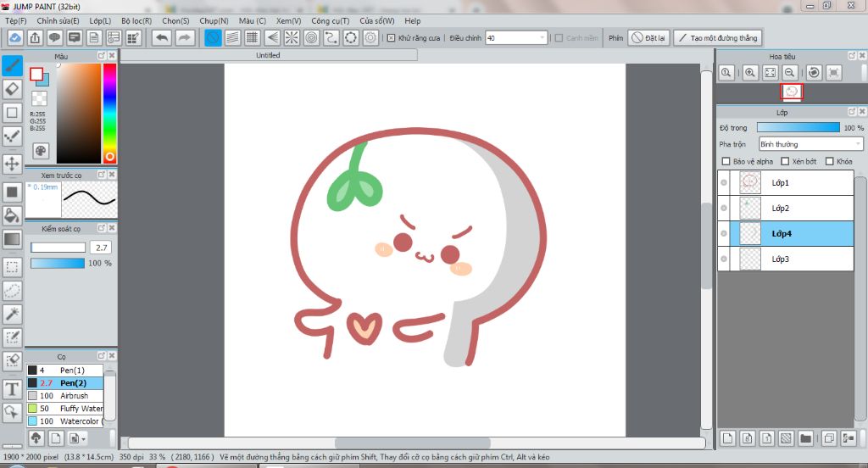Enable parallel lines snap guide

232,37
